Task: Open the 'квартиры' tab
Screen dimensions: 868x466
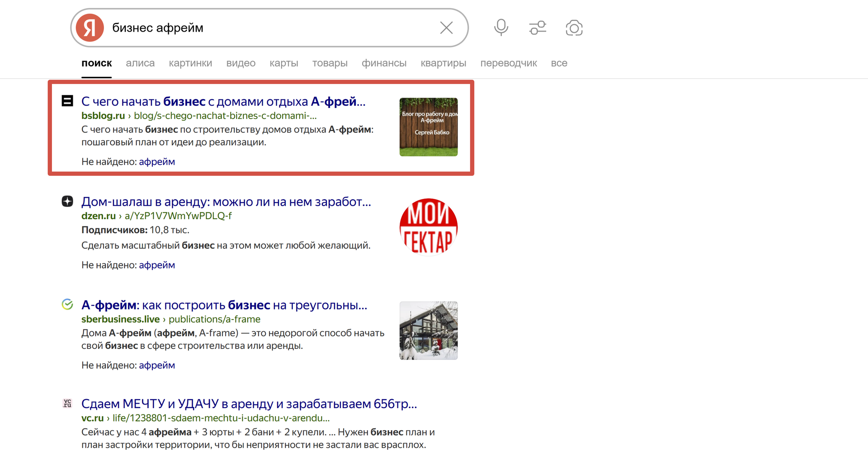Action: (443, 63)
